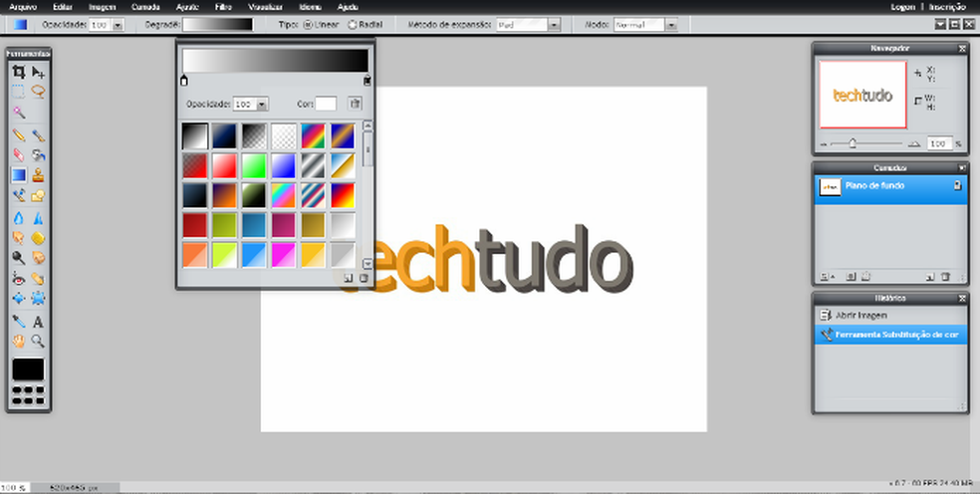The width and height of the screenshot is (980, 494).
Task: Open the Modo blend mode dropdown
Action: [x=671, y=25]
